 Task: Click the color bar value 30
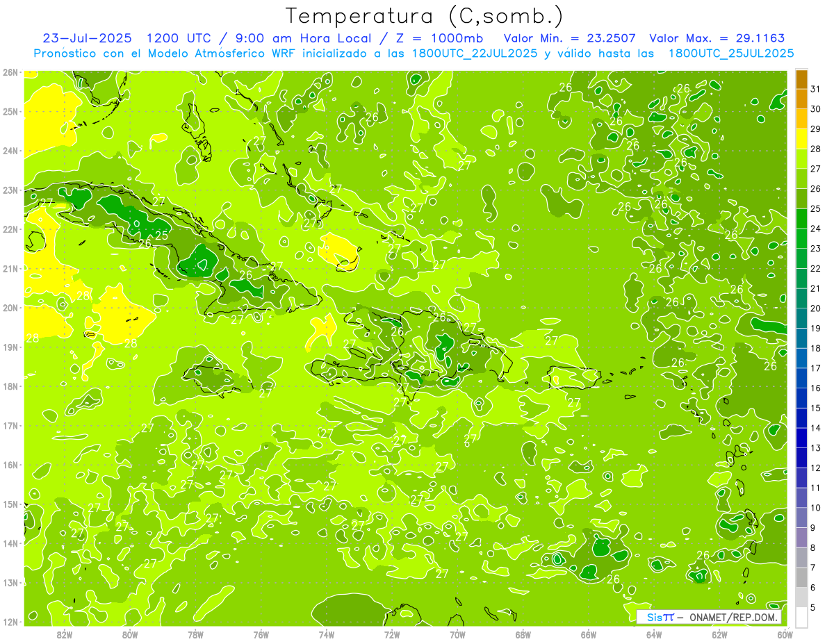pyautogui.click(x=815, y=109)
